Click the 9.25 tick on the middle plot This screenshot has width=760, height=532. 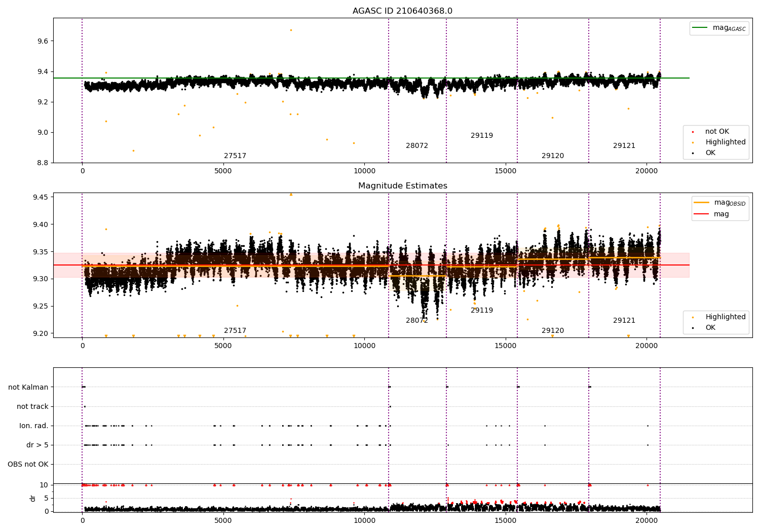point(41,307)
